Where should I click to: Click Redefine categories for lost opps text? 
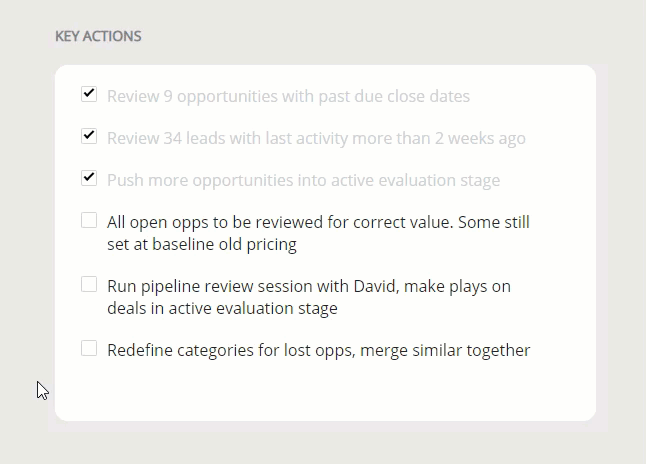(318, 350)
